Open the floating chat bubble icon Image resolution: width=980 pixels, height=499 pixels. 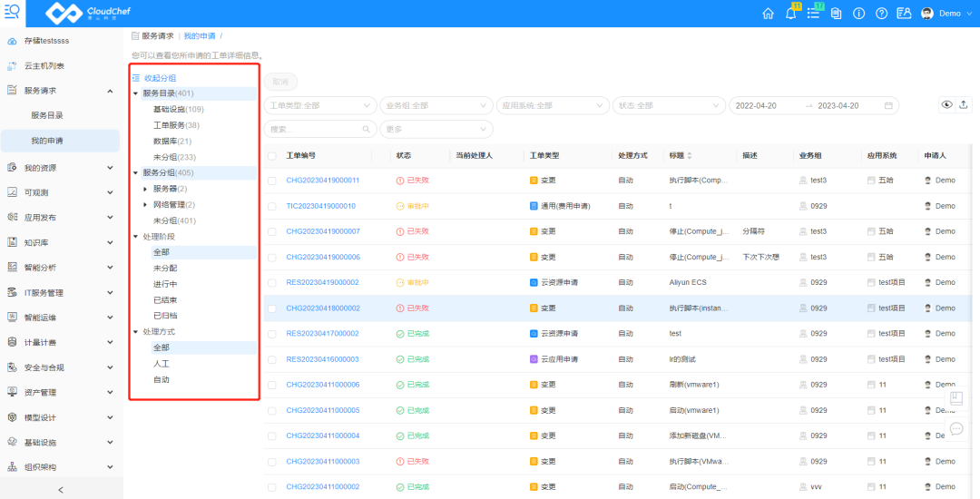[956, 429]
